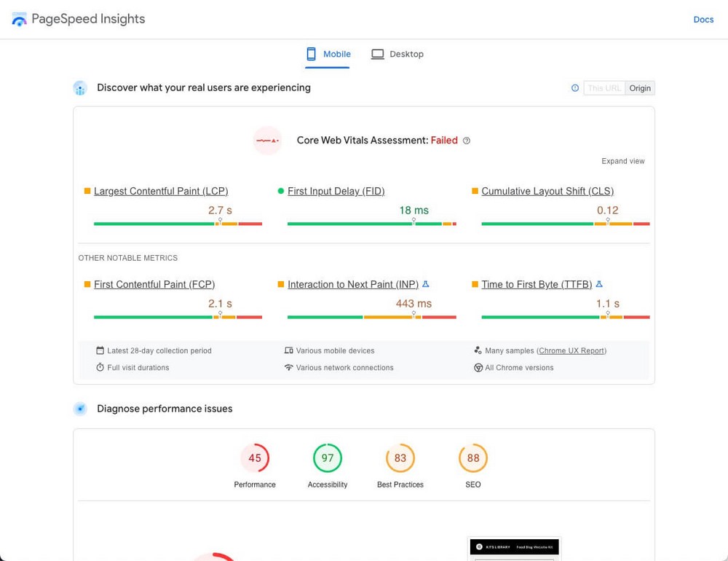The height and width of the screenshot is (561, 728).
Task: Click the devices icon for mobile devices
Action: click(289, 350)
